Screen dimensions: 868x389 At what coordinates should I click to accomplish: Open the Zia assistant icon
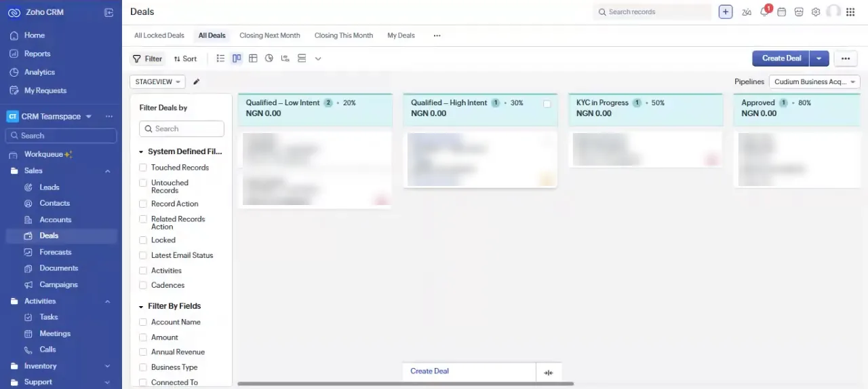pos(747,12)
